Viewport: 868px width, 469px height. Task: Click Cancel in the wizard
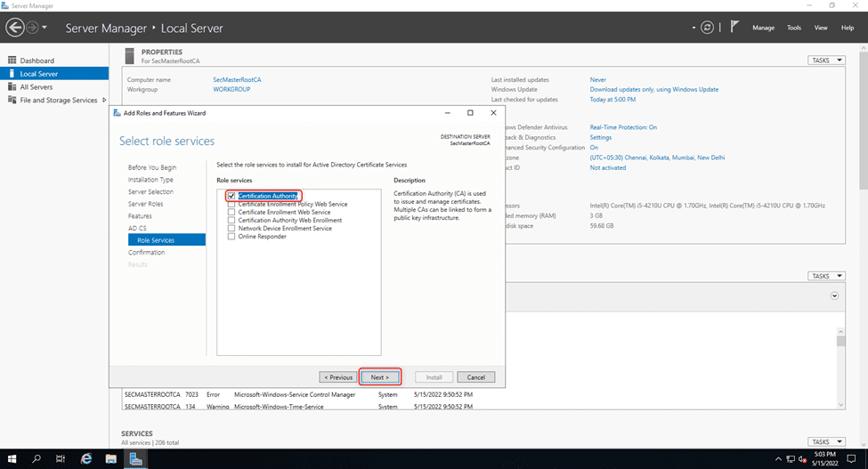(x=476, y=377)
